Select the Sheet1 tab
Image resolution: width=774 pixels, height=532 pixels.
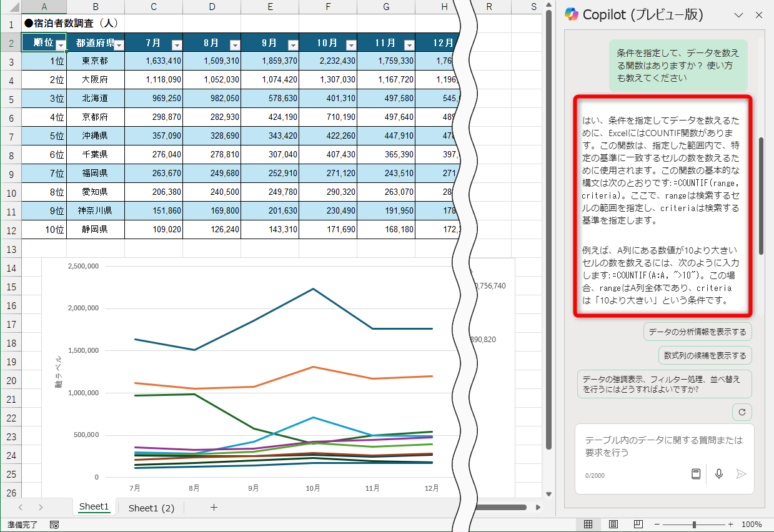click(x=94, y=507)
